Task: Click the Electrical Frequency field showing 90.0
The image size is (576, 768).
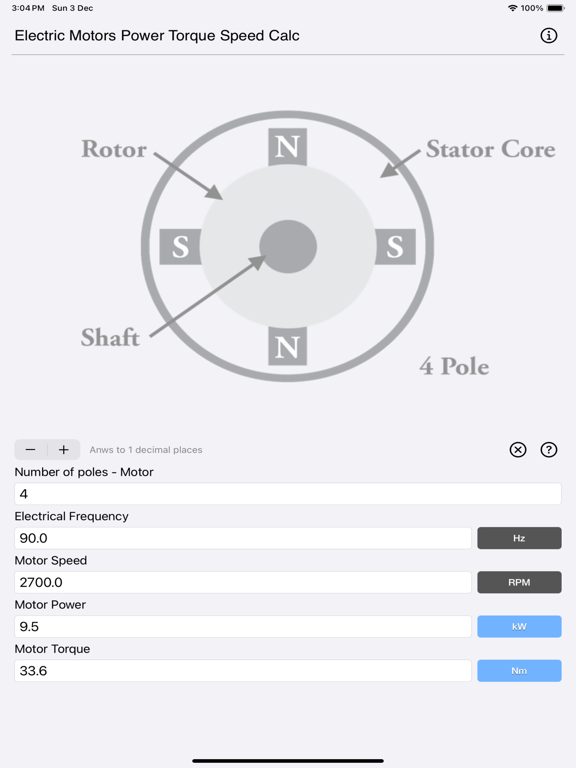Action: (243, 538)
